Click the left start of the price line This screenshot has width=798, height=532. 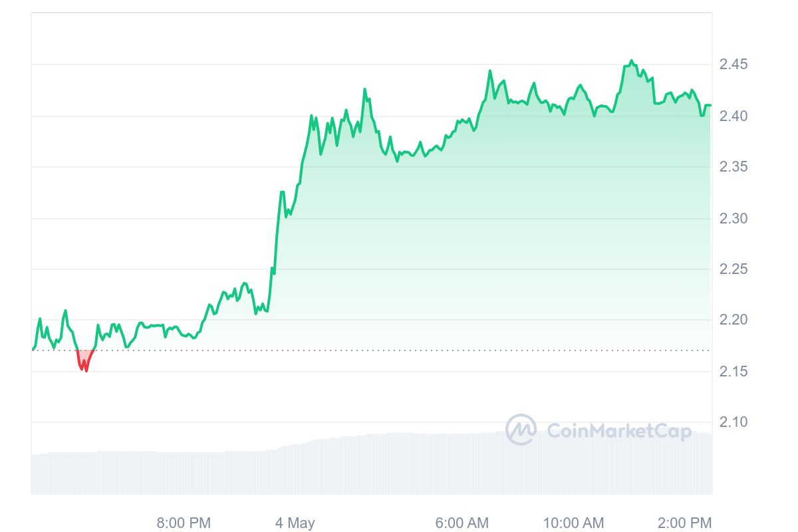coord(33,348)
